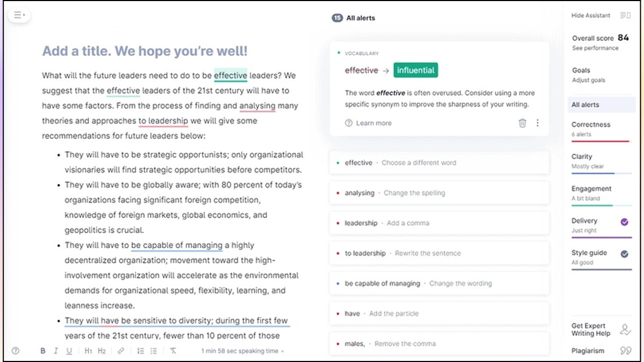Dismiss suggestion with trash icon
Screen dimensions: 644x362
point(522,123)
